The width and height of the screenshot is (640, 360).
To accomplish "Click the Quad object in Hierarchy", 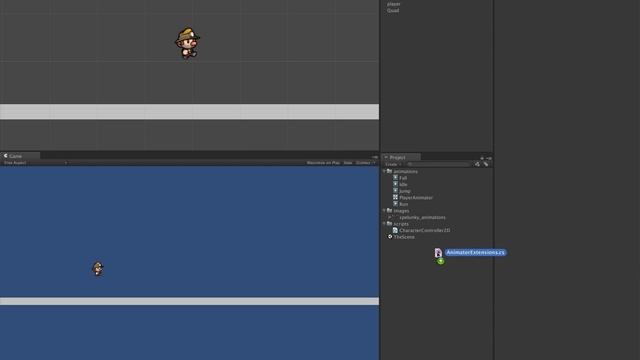I will [x=393, y=11].
